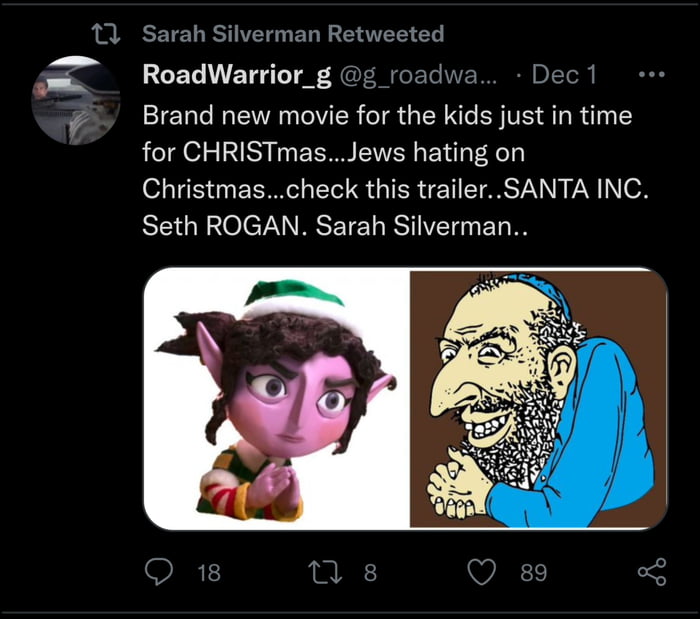Viewport: 700px width, 619px height.
Task: Like the tweet with the heart icon
Action: [483, 571]
